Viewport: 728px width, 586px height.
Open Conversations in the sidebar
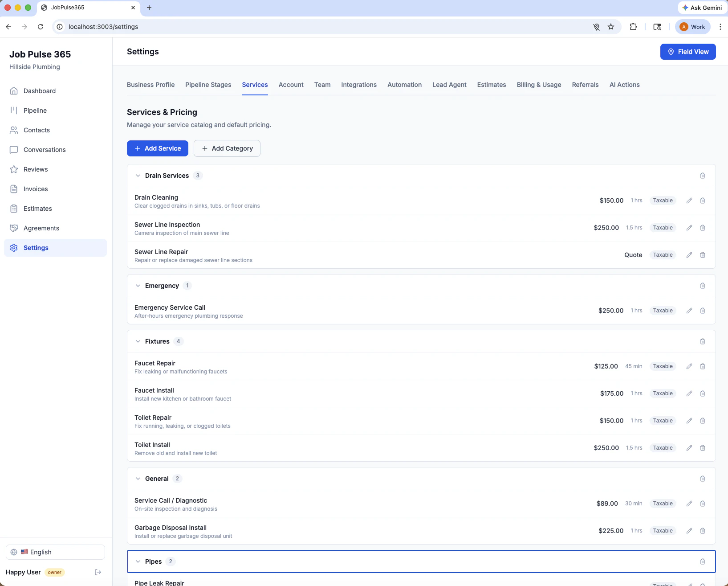tap(55, 150)
